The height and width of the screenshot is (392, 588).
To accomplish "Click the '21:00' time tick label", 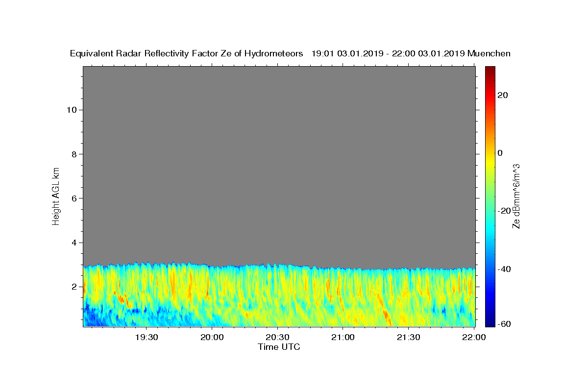I will coord(343,337).
